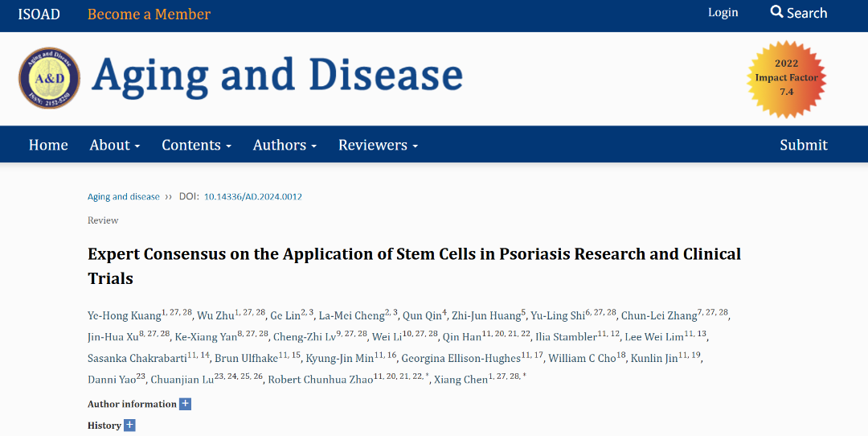Click the 2022 Impact Factor badge
The height and width of the screenshot is (436, 868).
(x=786, y=78)
